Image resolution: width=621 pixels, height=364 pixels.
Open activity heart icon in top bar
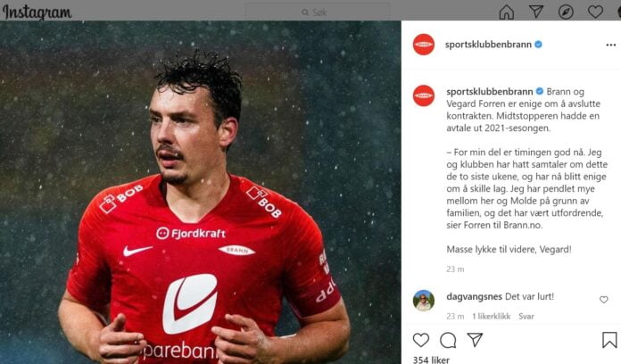(595, 12)
